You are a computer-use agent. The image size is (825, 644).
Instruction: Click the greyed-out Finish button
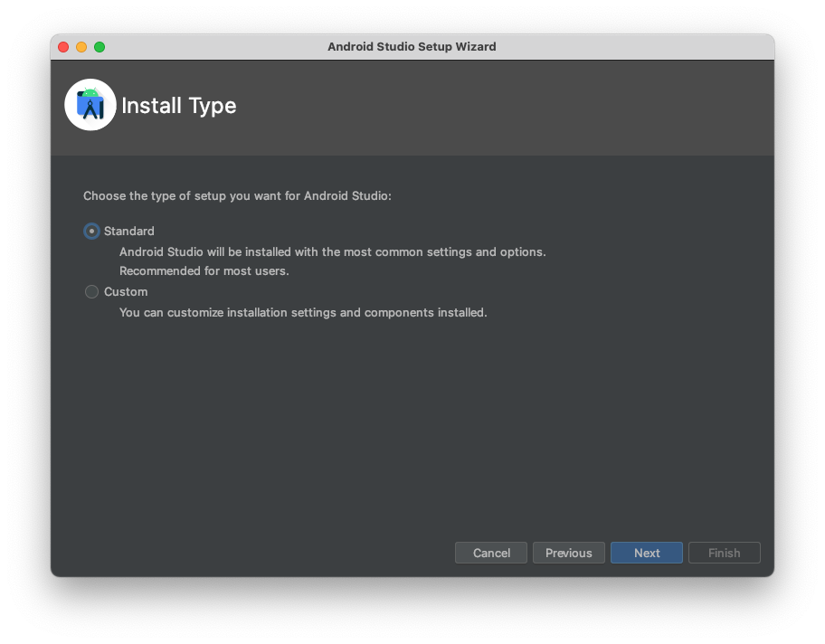pyautogui.click(x=724, y=553)
